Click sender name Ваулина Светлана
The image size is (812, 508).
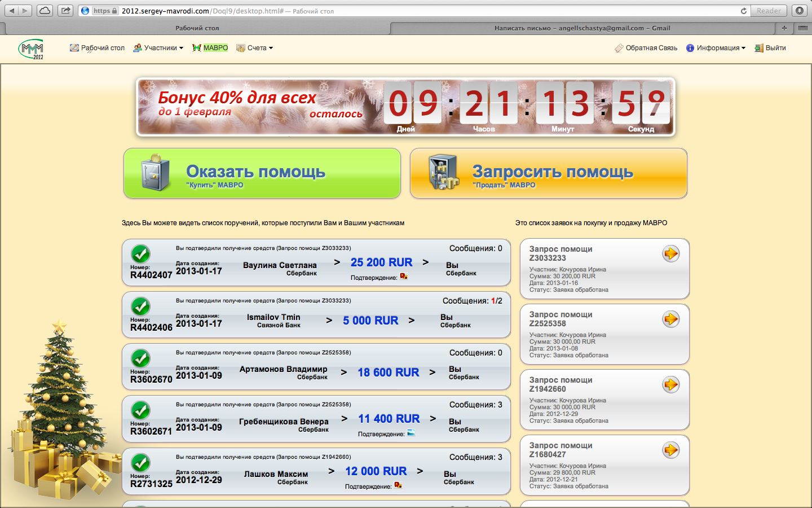(x=280, y=265)
